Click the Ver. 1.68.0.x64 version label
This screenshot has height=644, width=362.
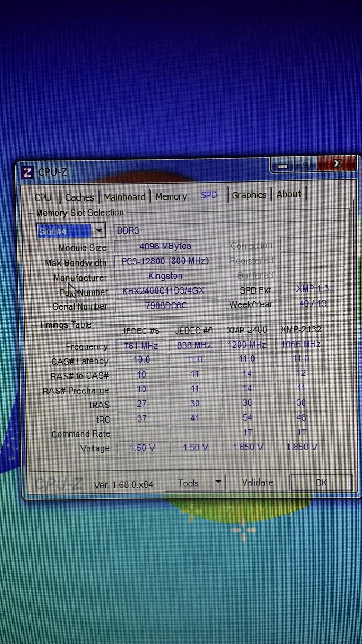pos(123,485)
